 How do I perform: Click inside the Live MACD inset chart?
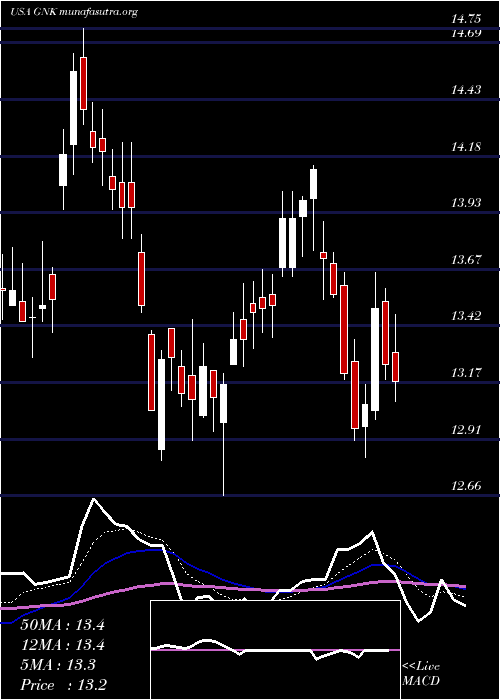tap(275, 650)
